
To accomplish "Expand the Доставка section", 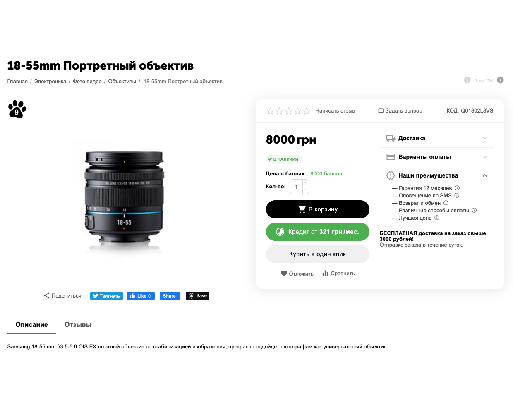I will [x=436, y=138].
